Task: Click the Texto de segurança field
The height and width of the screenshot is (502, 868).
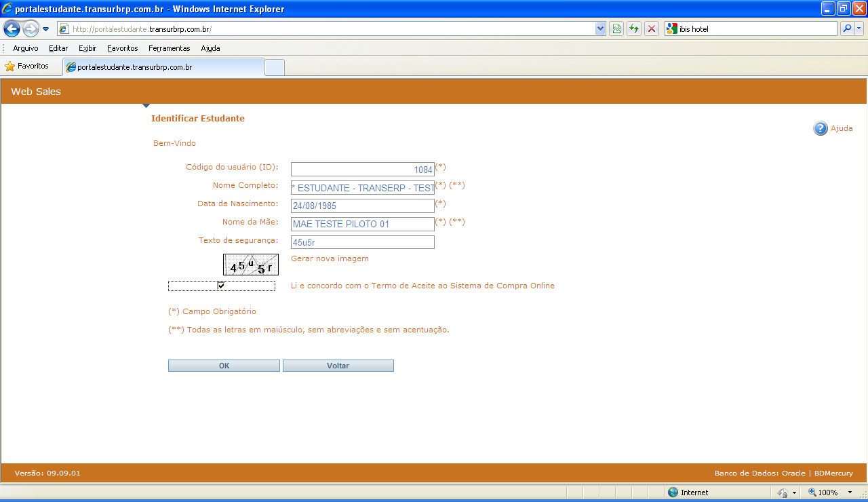Action: click(362, 242)
